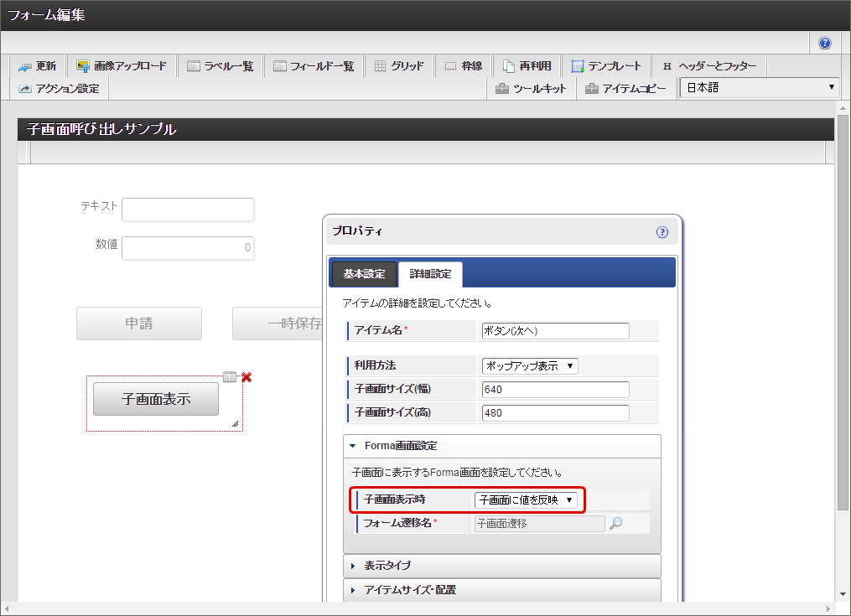The width and height of the screenshot is (851, 616).
Task: Click テンプレート toolbar button
Action: pyautogui.click(x=606, y=66)
